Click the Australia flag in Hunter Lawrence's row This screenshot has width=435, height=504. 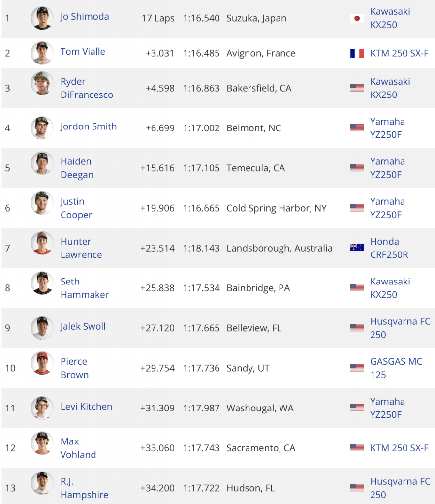click(x=356, y=248)
